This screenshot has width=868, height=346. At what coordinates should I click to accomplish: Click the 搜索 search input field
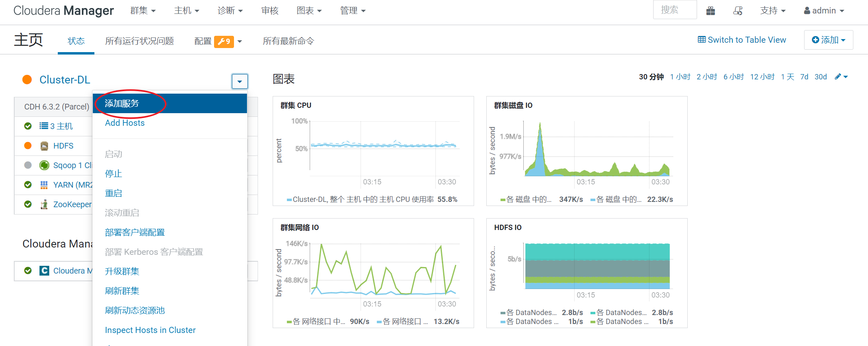click(675, 10)
